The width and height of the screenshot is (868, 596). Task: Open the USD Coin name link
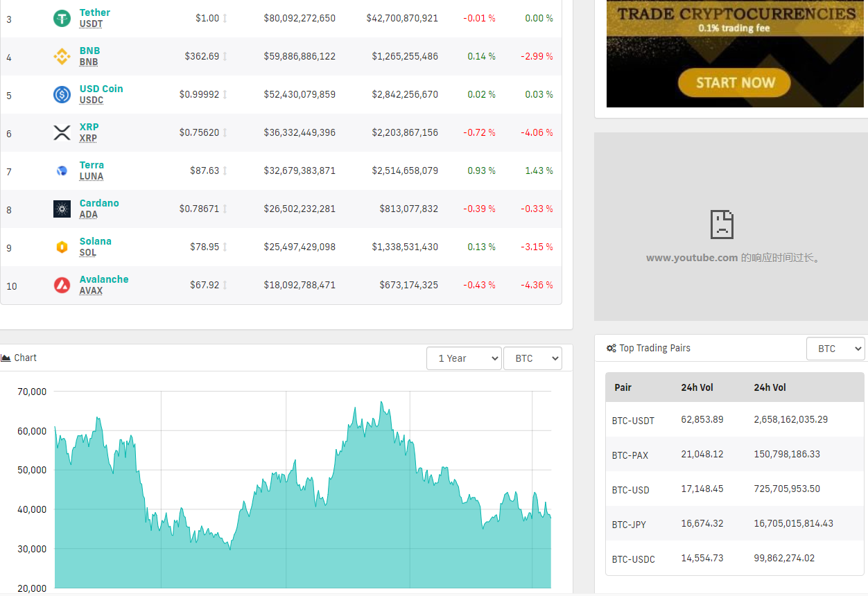tap(101, 89)
